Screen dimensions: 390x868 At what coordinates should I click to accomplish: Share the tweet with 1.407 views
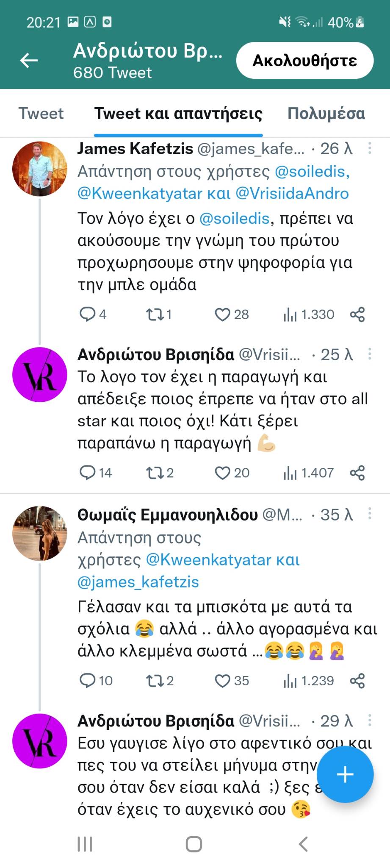[x=357, y=473]
